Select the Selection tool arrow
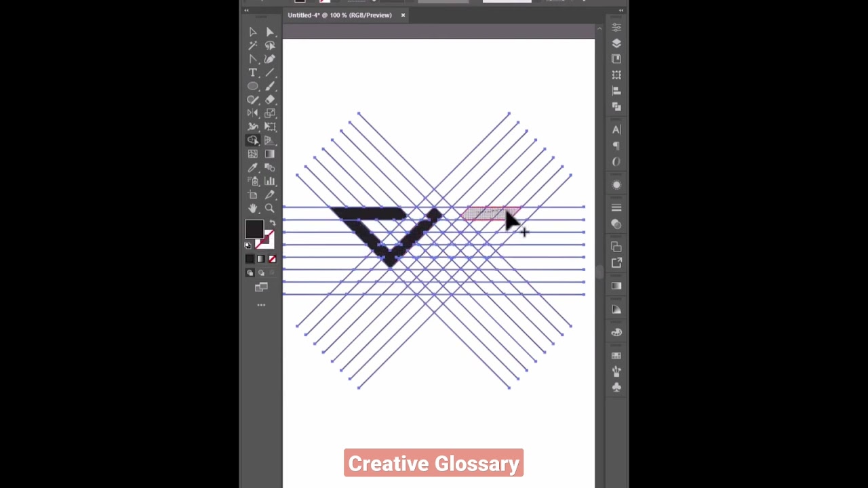868x488 pixels. coord(253,32)
